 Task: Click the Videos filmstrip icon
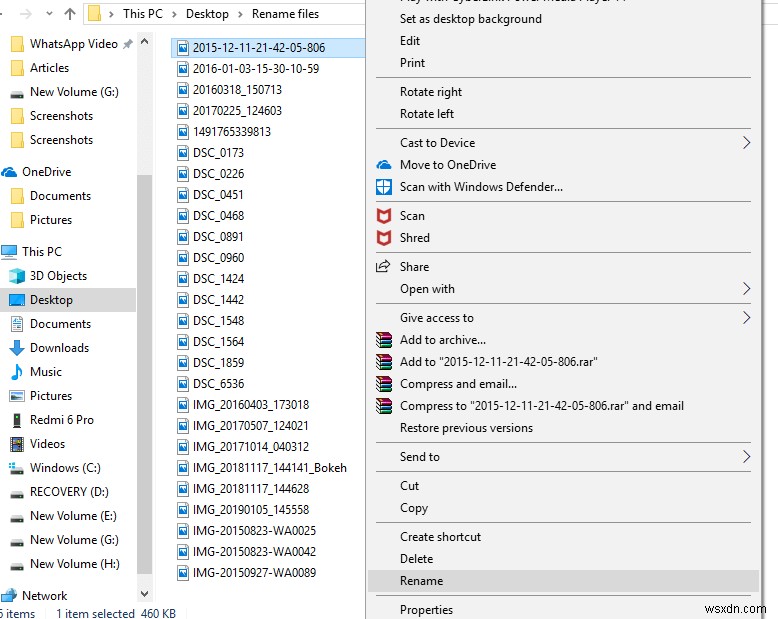pos(17,444)
